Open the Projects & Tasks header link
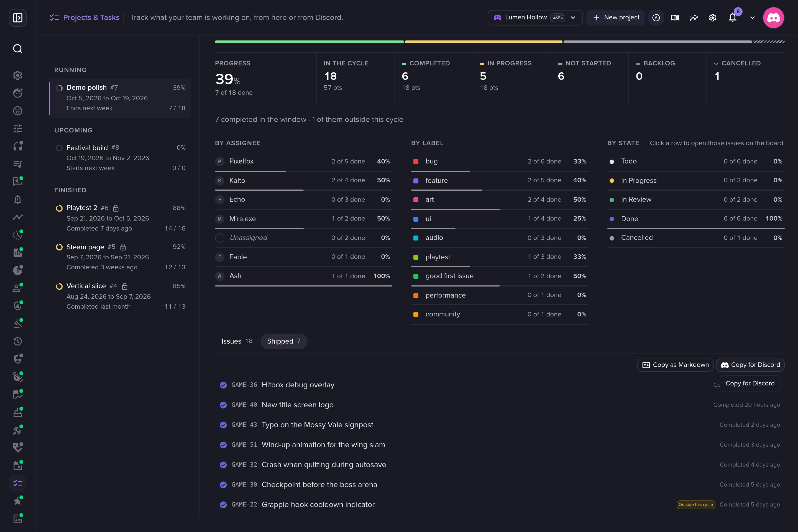The width and height of the screenshot is (798, 532). coord(85,18)
